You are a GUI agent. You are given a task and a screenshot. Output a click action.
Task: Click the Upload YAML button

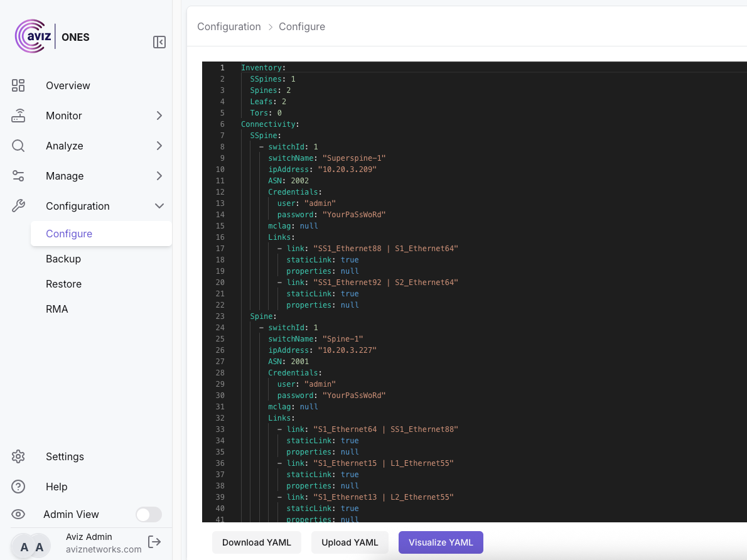[350, 542]
